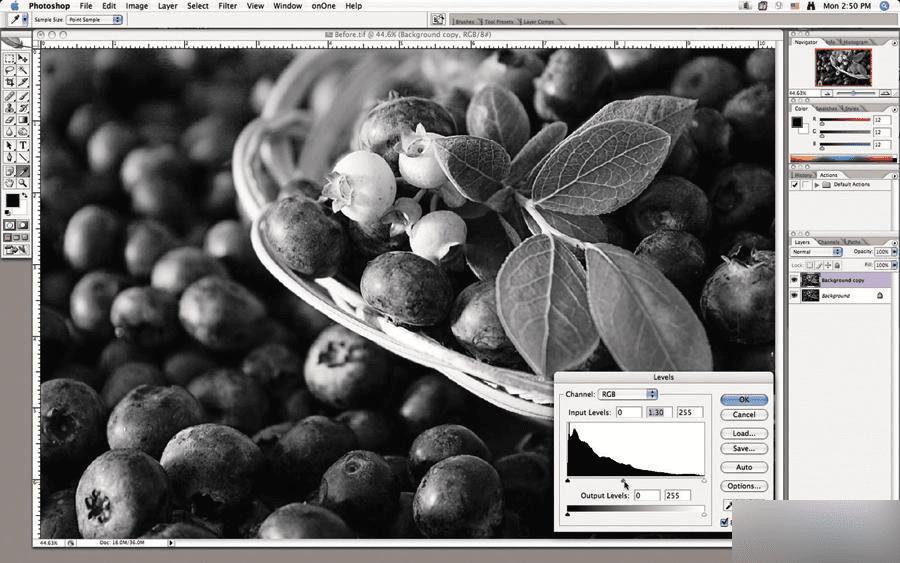Click the zoom-in icon in Navigator

(x=885, y=92)
